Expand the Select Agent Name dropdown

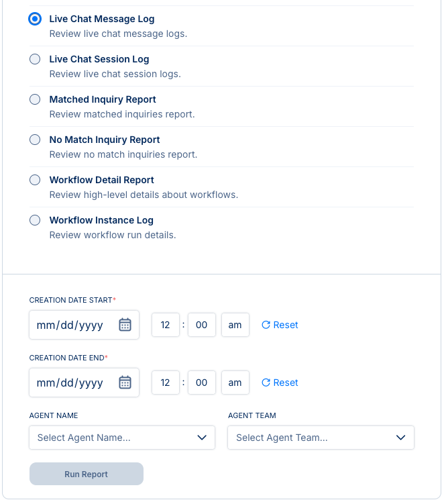point(122,438)
